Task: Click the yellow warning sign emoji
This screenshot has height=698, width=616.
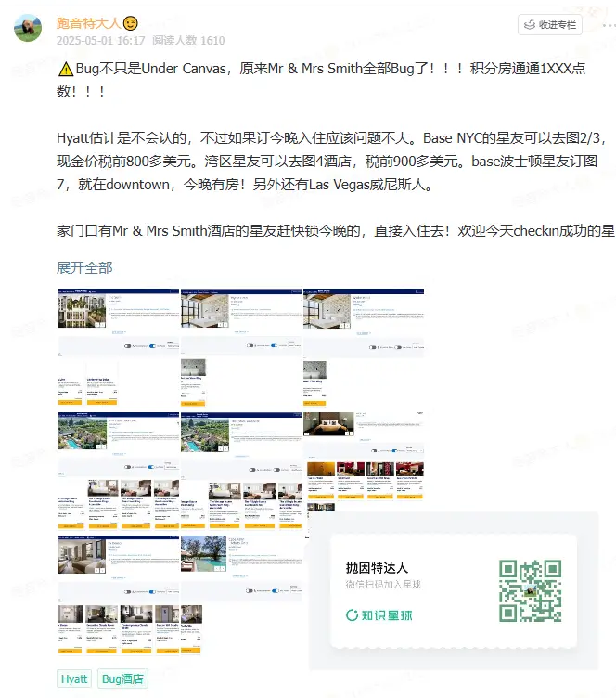Action: [66, 69]
